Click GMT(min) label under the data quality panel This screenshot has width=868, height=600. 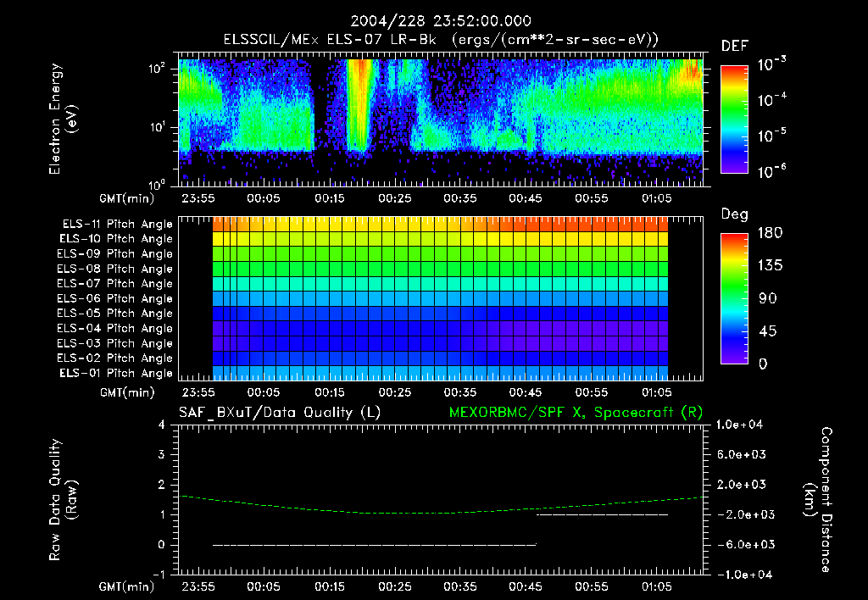pos(126,586)
